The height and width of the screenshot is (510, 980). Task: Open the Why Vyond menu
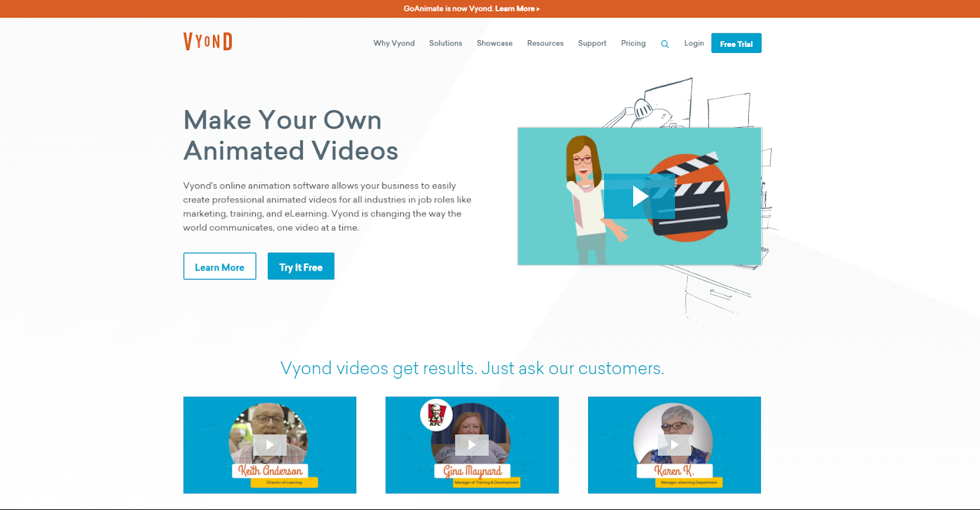tap(394, 43)
